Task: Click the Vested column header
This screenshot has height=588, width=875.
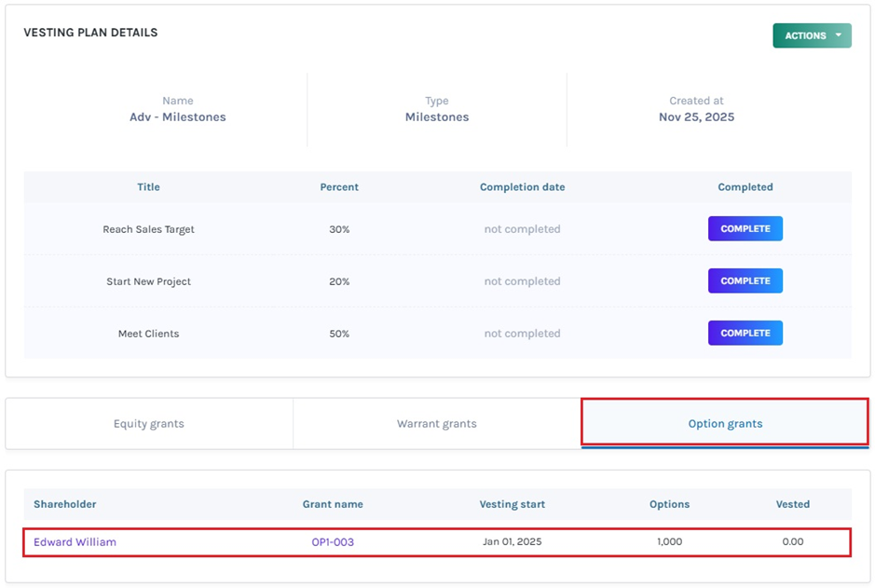Action: click(792, 504)
